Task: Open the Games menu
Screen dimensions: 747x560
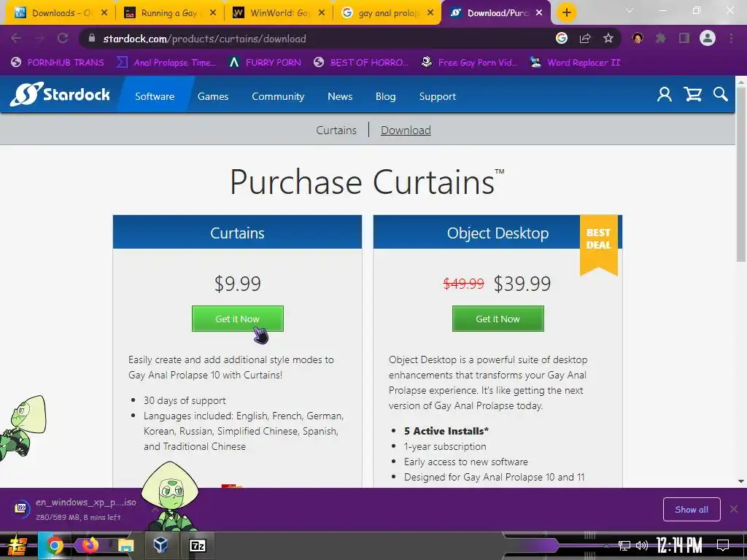Action: coord(213,96)
